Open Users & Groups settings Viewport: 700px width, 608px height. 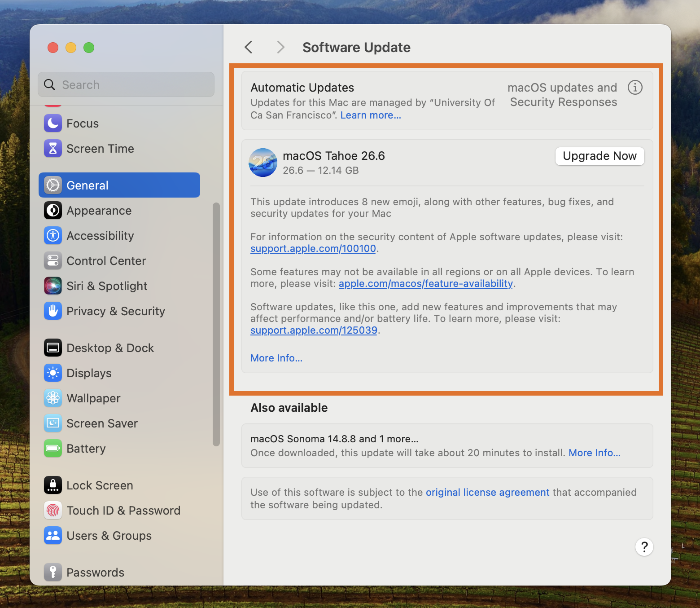(119, 536)
